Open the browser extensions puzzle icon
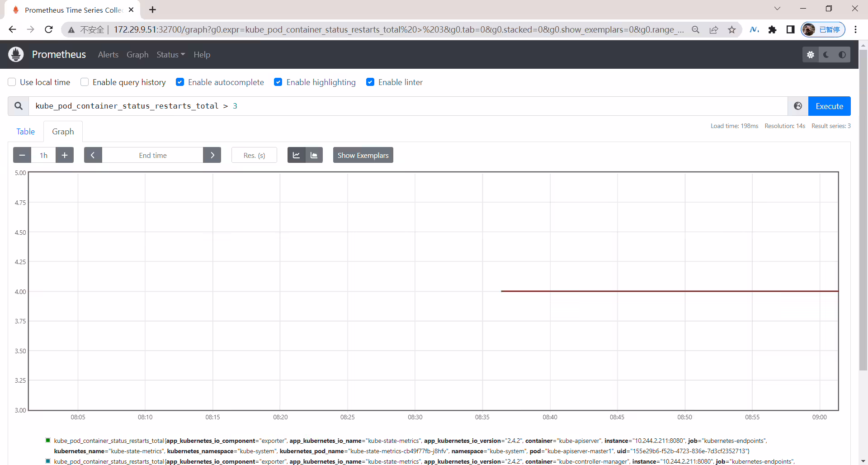Image resolution: width=868 pixels, height=465 pixels. point(772,30)
